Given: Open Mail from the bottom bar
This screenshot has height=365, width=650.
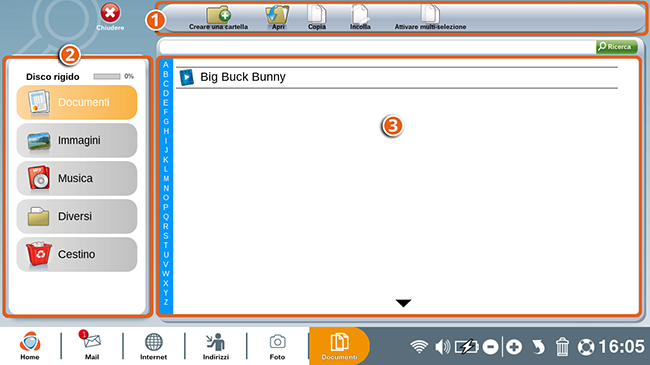Looking at the screenshot, I should [92, 345].
